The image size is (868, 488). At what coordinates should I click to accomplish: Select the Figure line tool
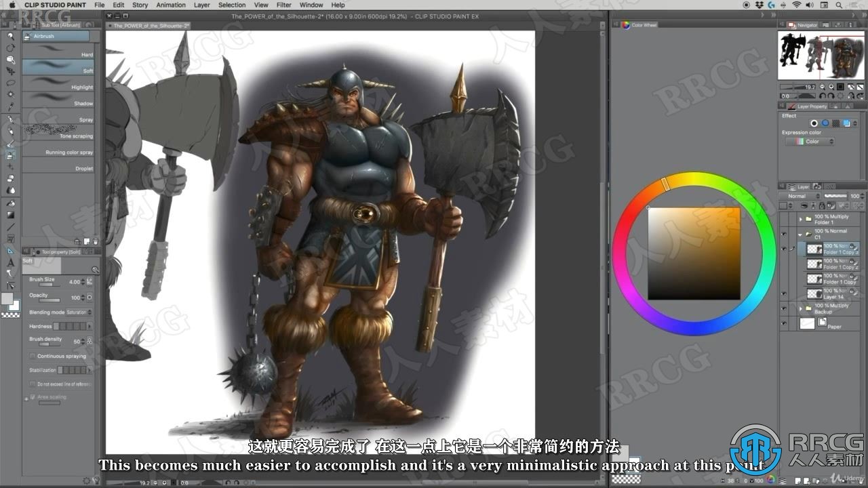[x=10, y=226]
